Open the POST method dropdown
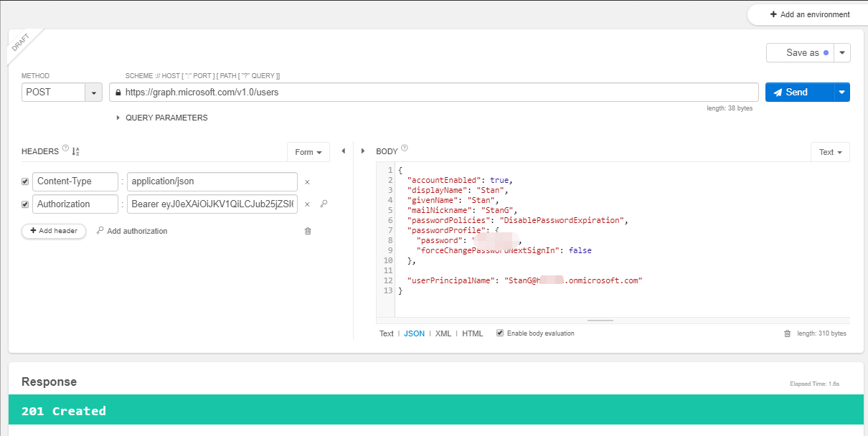868x436 pixels. (94, 93)
